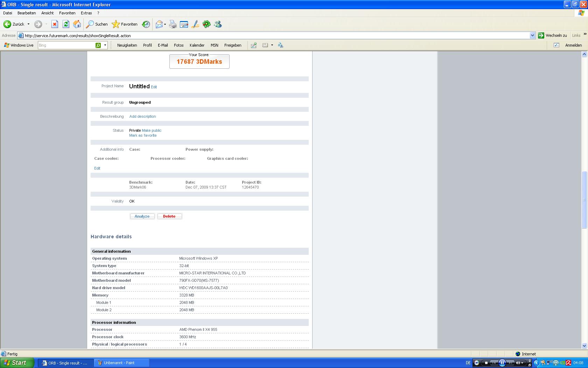This screenshot has height=368, width=588.
Task: Open mail icon dropdown arrow
Action: click(x=165, y=24)
